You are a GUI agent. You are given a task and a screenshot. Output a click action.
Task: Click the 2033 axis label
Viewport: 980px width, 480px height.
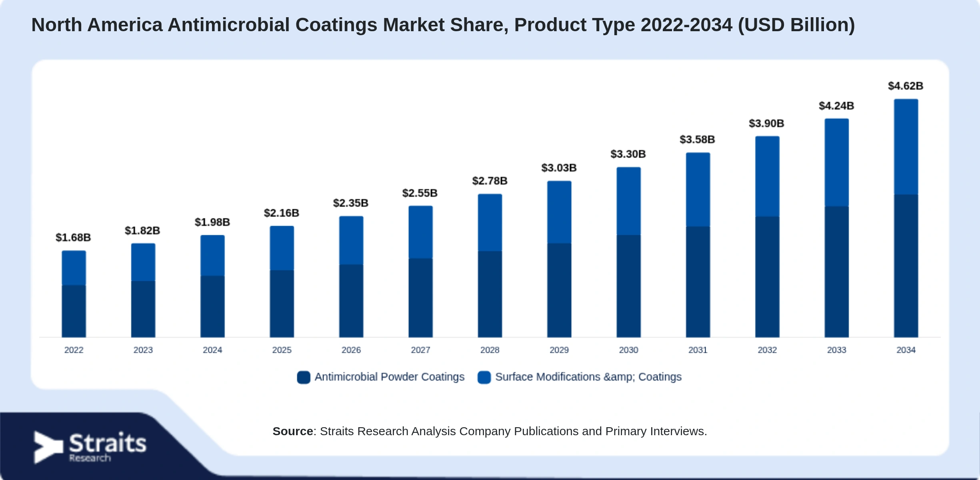[x=837, y=350]
